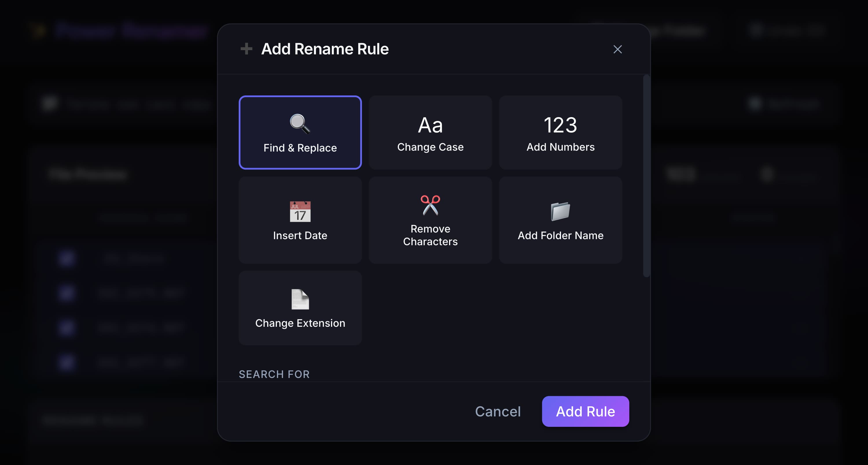Click the 123 numbering icon
Image resolution: width=868 pixels, height=465 pixels.
(x=560, y=125)
